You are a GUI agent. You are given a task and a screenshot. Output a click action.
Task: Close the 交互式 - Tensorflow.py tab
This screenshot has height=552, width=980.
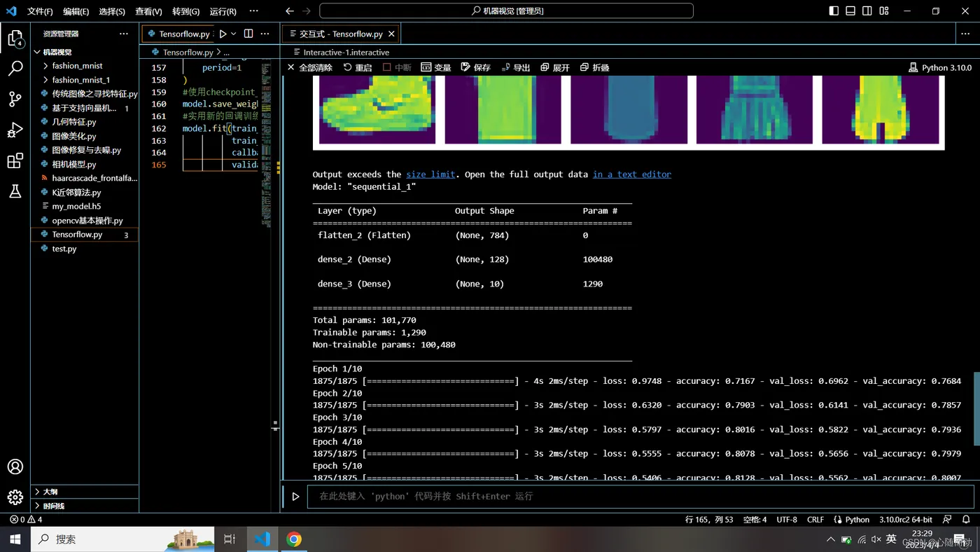point(391,34)
